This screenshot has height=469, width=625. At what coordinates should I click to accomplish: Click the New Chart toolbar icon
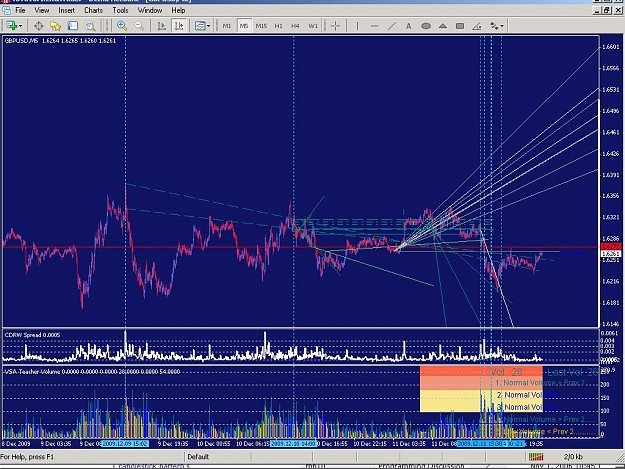[x=12, y=26]
